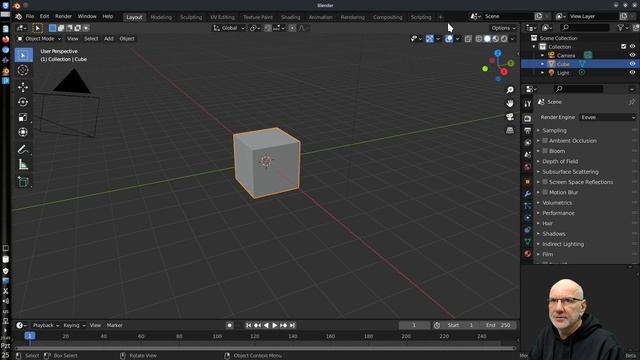
Task: Select the Annotate tool
Action: (x=23, y=150)
